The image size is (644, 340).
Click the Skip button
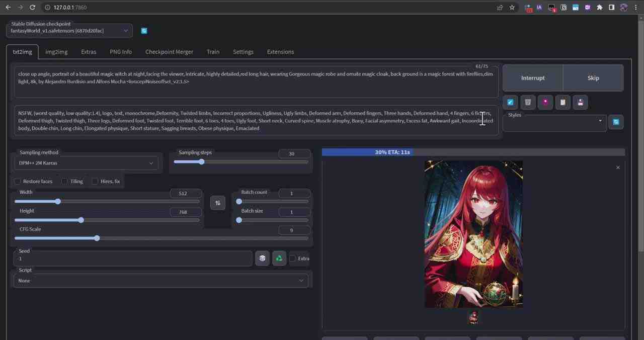click(593, 78)
